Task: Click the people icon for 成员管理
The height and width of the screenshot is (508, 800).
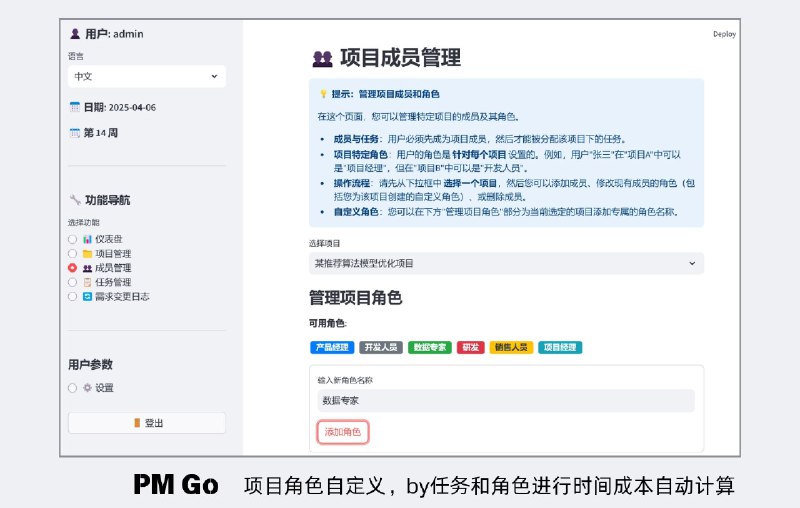Action: pyautogui.click(x=87, y=268)
